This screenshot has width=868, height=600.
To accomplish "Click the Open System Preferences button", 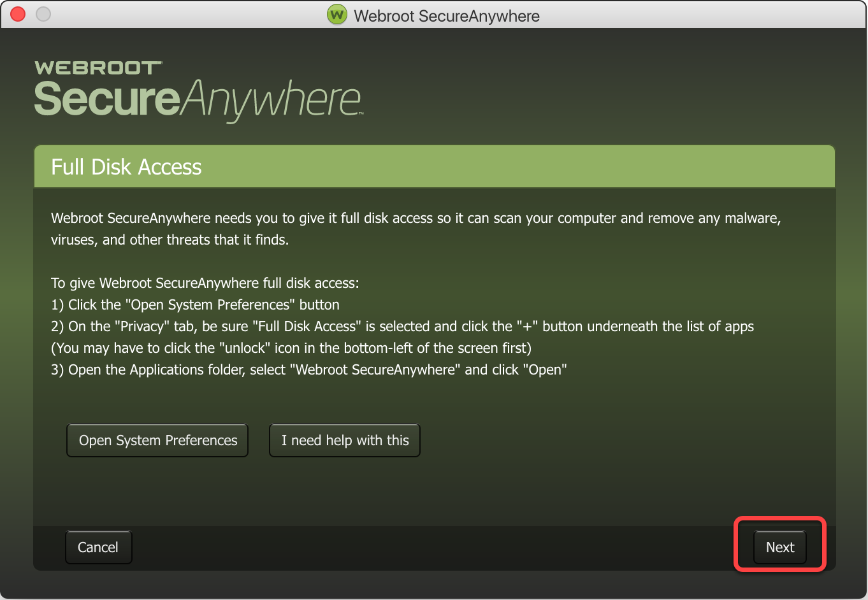I will coord(157,441).
